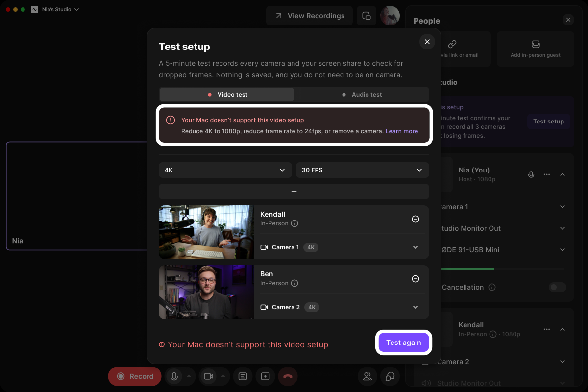Open the People panel icon in bottom toolbar
The height and width of the screenshot is (392, 588).
367,376
